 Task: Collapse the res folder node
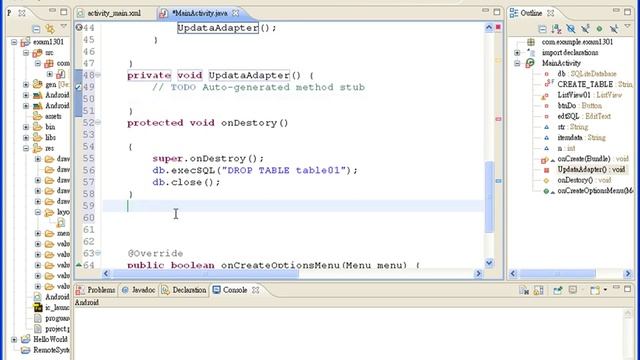pos(26,148)
